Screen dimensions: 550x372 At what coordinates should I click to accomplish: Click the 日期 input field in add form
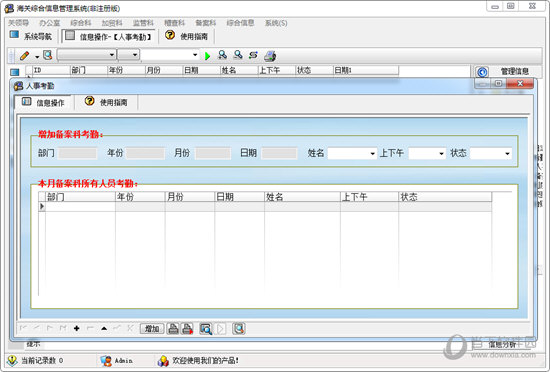click(280, 153)
